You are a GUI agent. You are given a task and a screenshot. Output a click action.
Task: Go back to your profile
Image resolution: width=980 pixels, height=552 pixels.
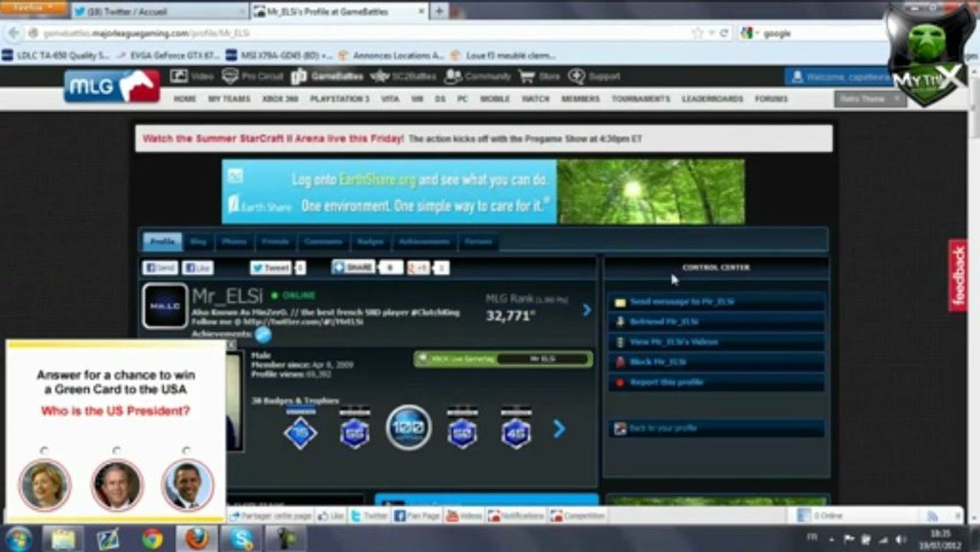(x=716, y=429)
